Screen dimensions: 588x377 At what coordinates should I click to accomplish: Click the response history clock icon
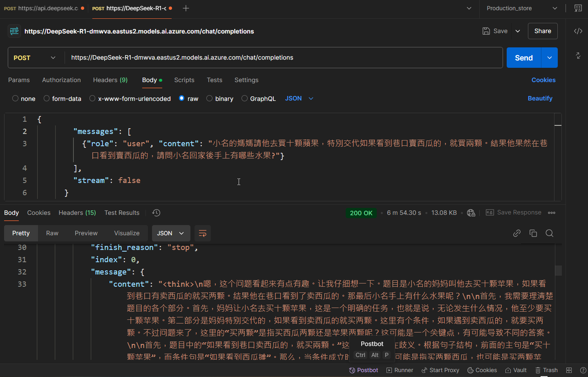click(x=156, y=213)
